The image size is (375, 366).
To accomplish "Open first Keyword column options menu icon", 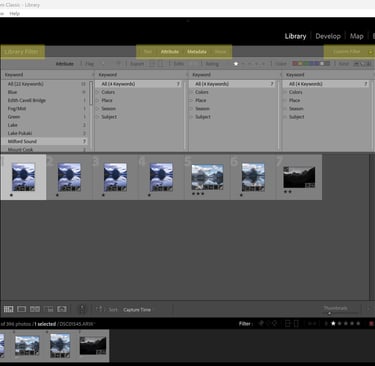I will tap(93, 75).
